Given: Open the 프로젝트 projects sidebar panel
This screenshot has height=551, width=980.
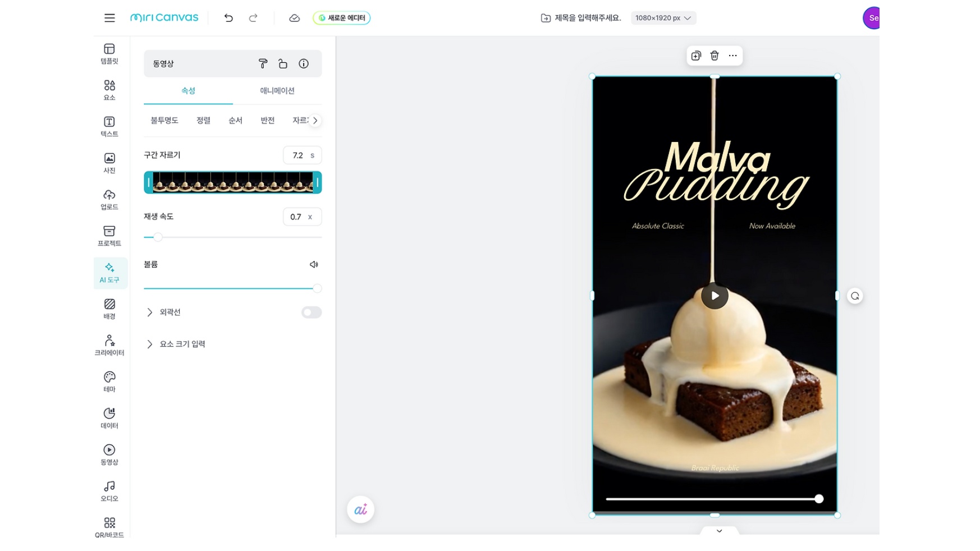Looking at the screenshot, I should [109, 236].
